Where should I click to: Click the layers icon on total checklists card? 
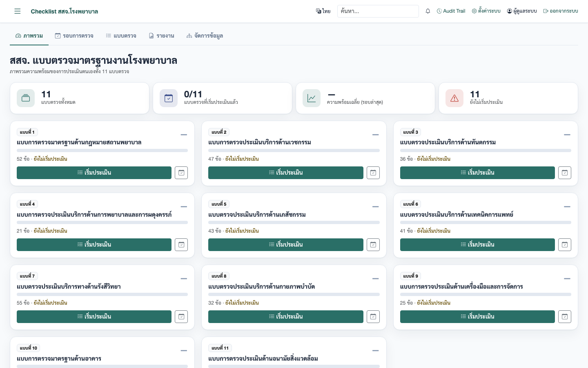pos(26,98)
